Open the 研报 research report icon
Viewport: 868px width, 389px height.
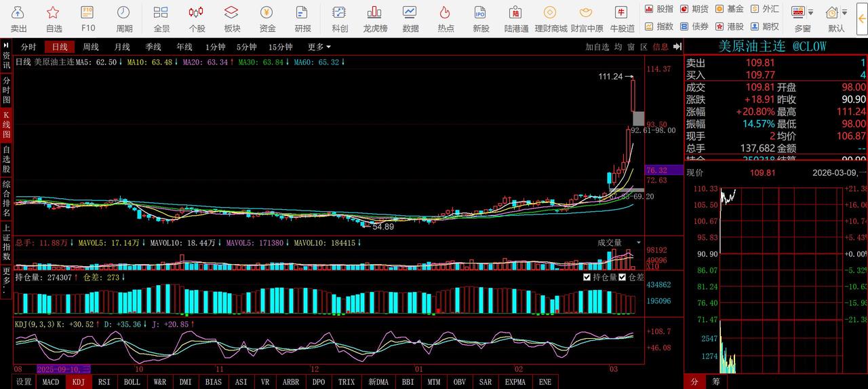pos(302,18)
